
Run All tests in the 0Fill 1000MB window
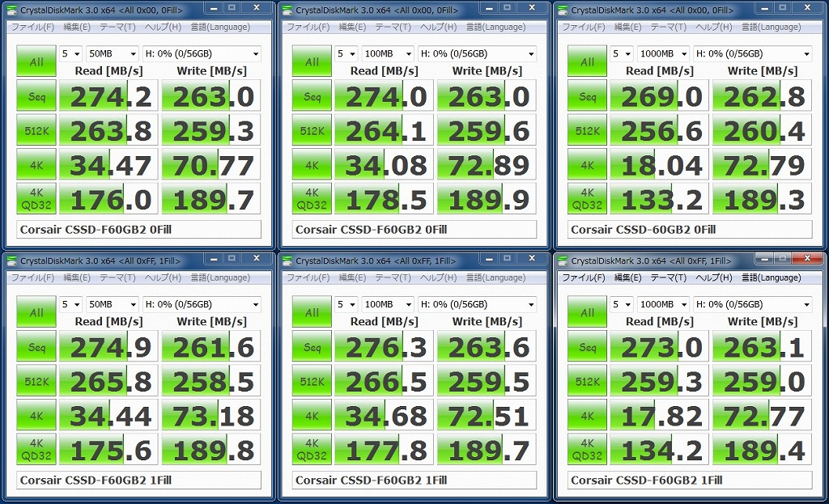click(587, 61)
